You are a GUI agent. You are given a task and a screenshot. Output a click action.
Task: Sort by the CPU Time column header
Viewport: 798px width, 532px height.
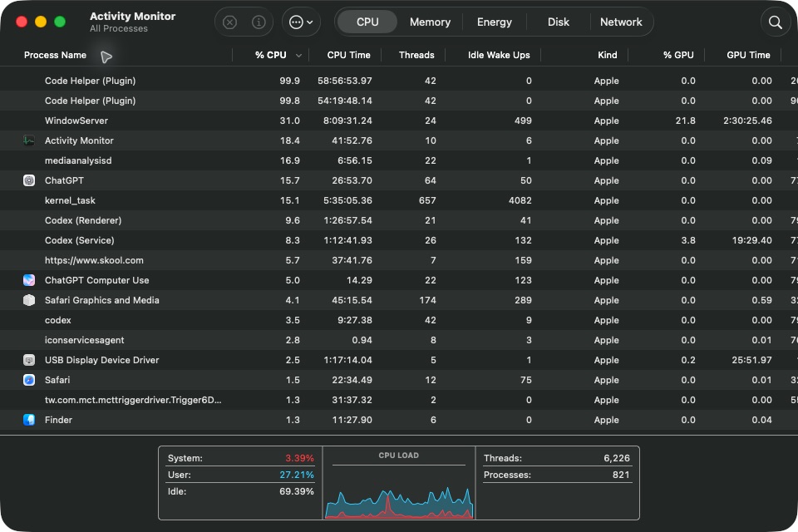coord(348,55)
